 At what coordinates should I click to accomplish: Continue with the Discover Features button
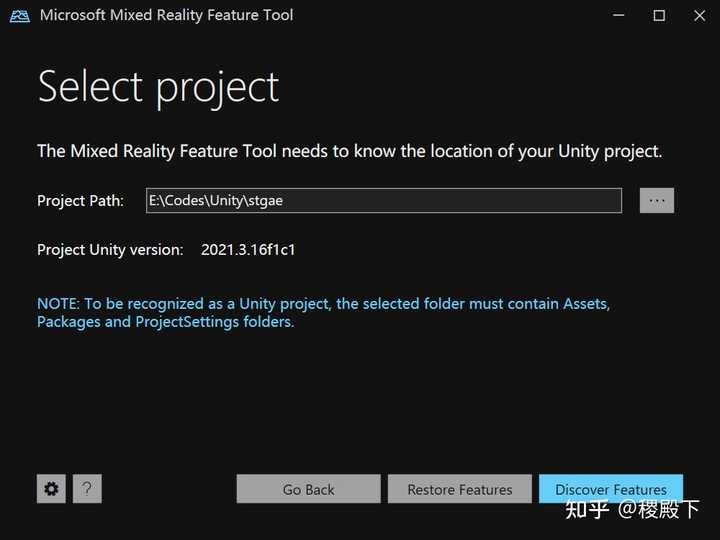611,489
